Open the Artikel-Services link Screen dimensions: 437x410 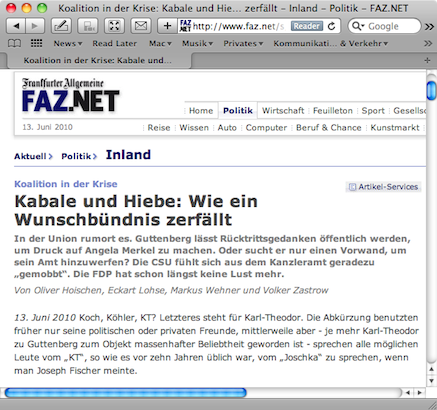pos(384,187)
